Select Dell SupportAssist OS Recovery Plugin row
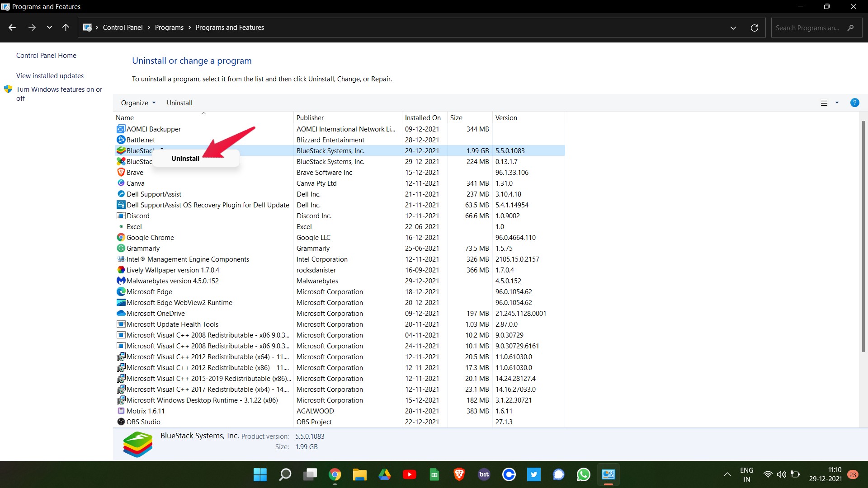868x488 pixels. point(340,205)
